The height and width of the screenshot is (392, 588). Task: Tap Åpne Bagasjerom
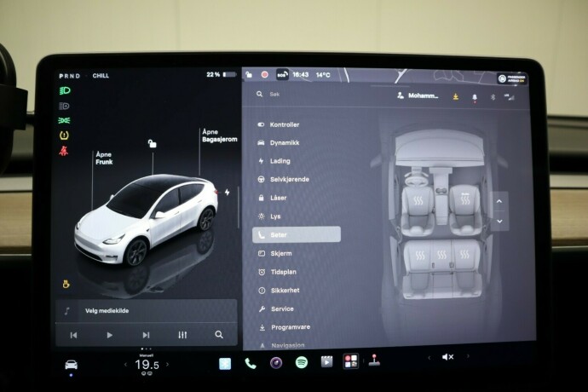219,135
